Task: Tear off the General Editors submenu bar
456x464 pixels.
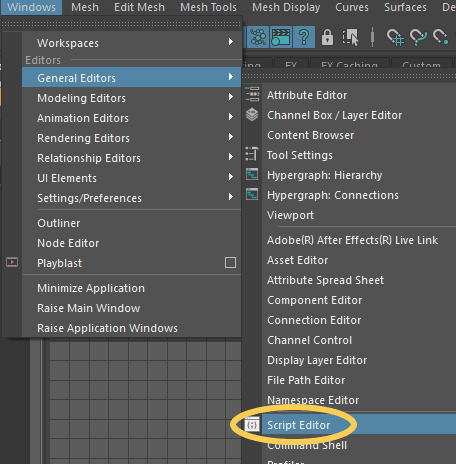Action: (x=349, y=77)
